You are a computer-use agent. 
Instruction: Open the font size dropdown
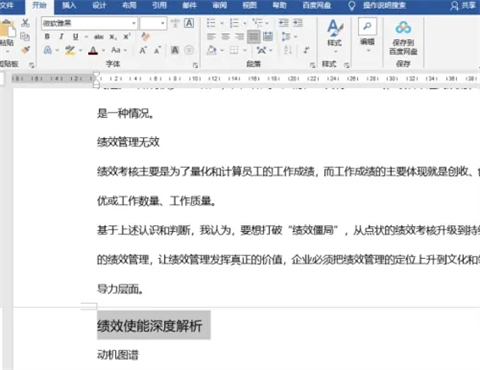point(163,23)
